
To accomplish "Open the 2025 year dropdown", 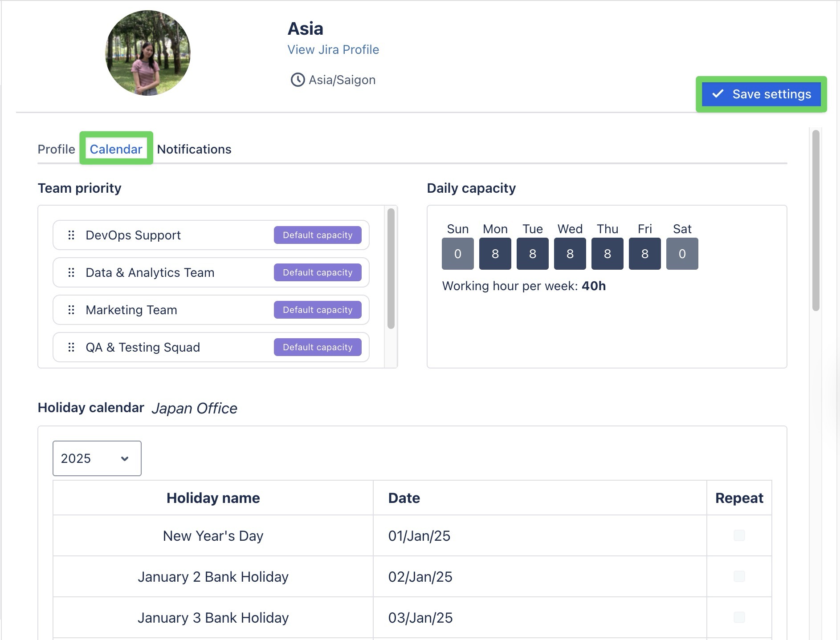I will [x=97, y=458].
